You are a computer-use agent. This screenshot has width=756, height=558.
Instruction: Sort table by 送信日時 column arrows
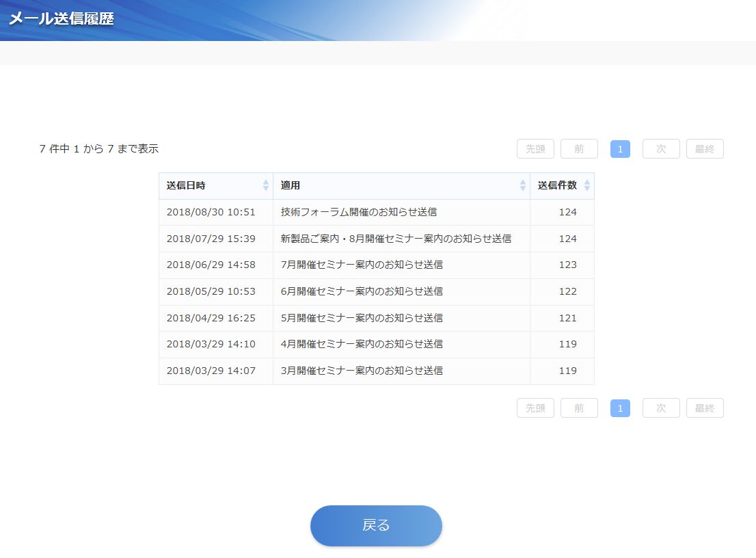pos(266,185)
